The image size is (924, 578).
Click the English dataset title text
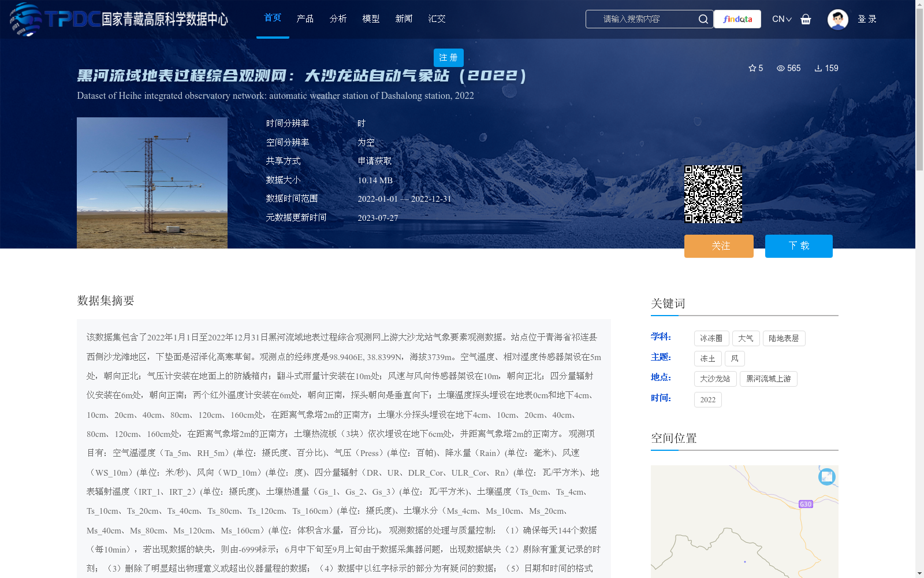275,96
